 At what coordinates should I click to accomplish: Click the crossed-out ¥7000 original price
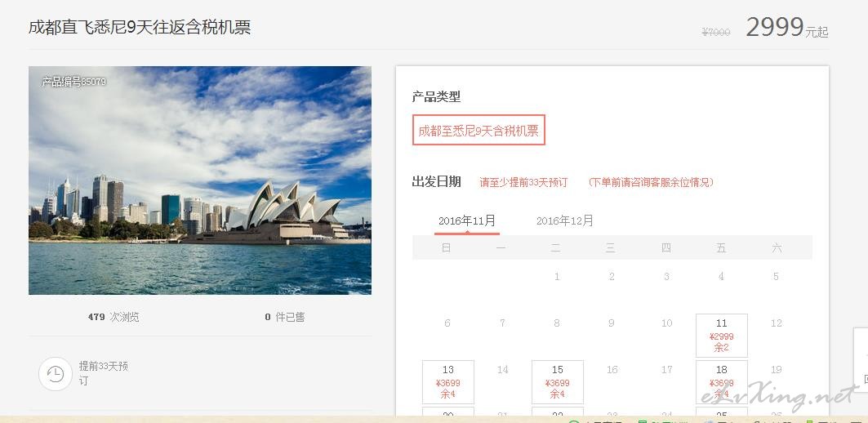point(716,33)
